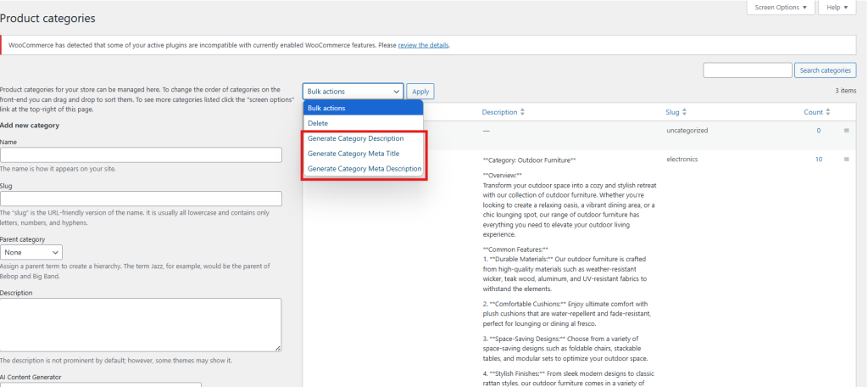
Task: Open the Help tab
Action: [x=837, y=8]
